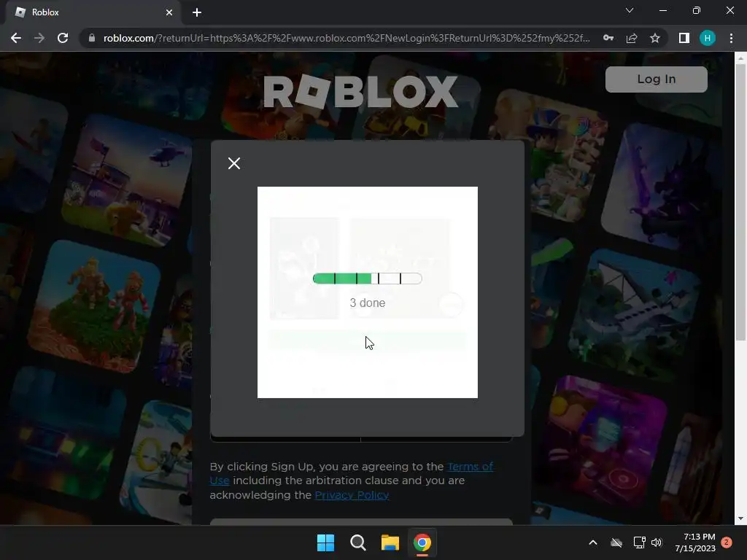
Task: Click the captcha progress bar
Action: (368, 279)
